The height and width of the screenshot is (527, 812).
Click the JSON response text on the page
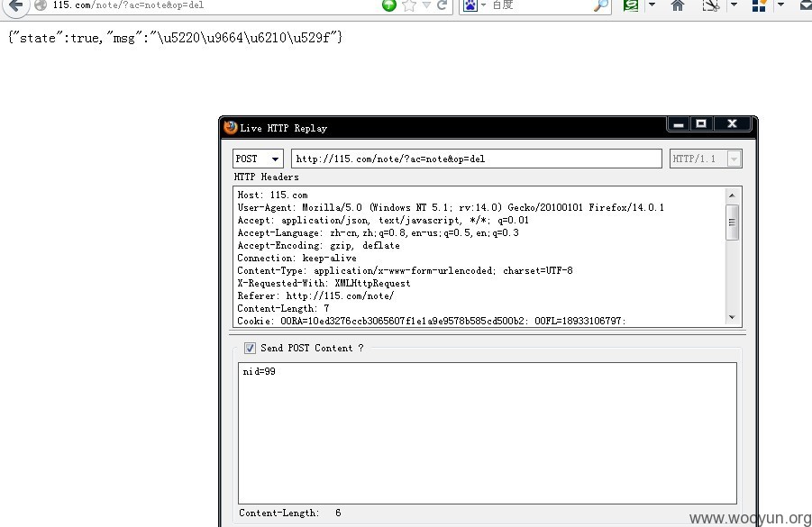(175, 38)
